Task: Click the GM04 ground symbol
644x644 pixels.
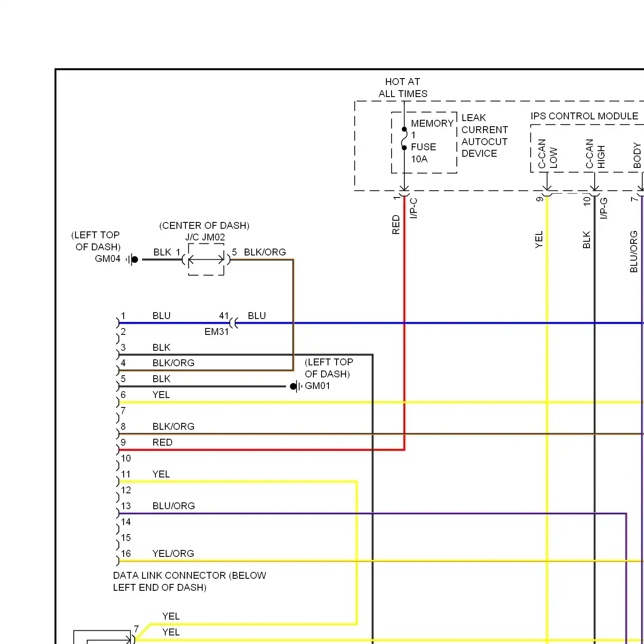Action: (x=133, y=259)
